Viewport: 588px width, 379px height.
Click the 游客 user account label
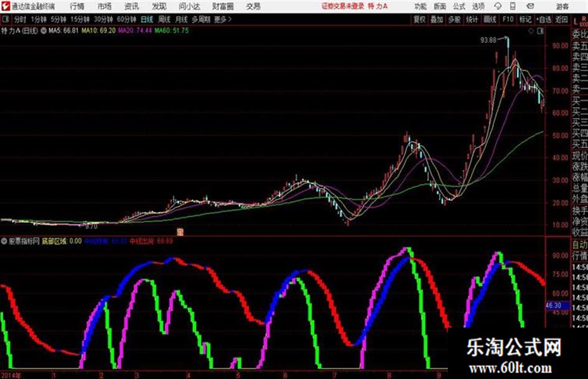click(562, 6)
